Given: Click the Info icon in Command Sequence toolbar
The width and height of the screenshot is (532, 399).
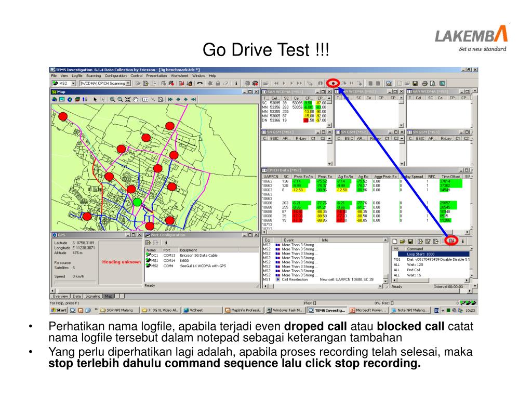Looking at the screenshot, I should click(462, 241).
